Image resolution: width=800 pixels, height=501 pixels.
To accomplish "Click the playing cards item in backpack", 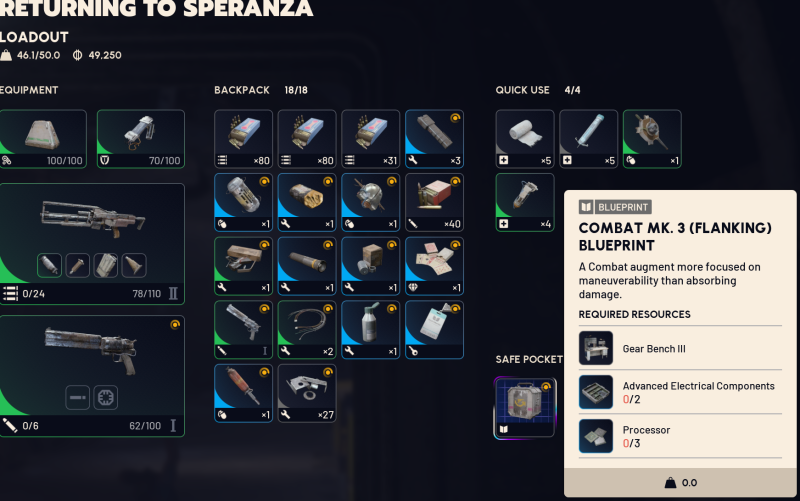I will click(434, 266).
